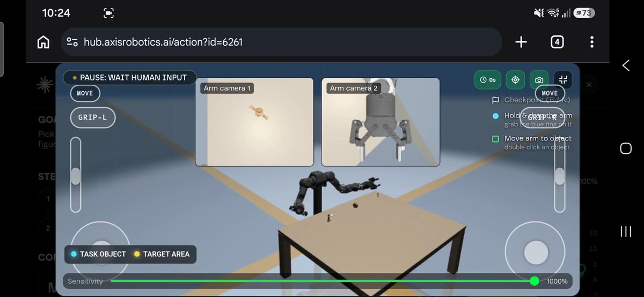
Task: Click the site settings icon in address bar
Action: [72, 42]
